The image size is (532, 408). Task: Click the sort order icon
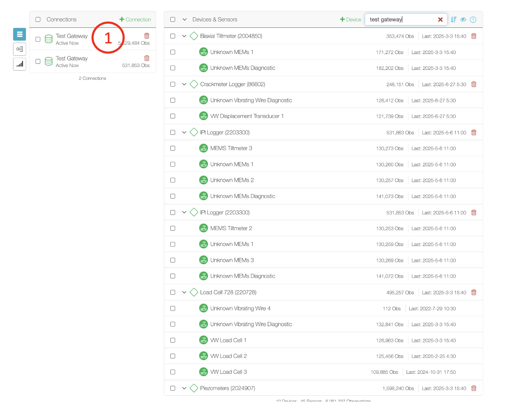coord(454,19)
